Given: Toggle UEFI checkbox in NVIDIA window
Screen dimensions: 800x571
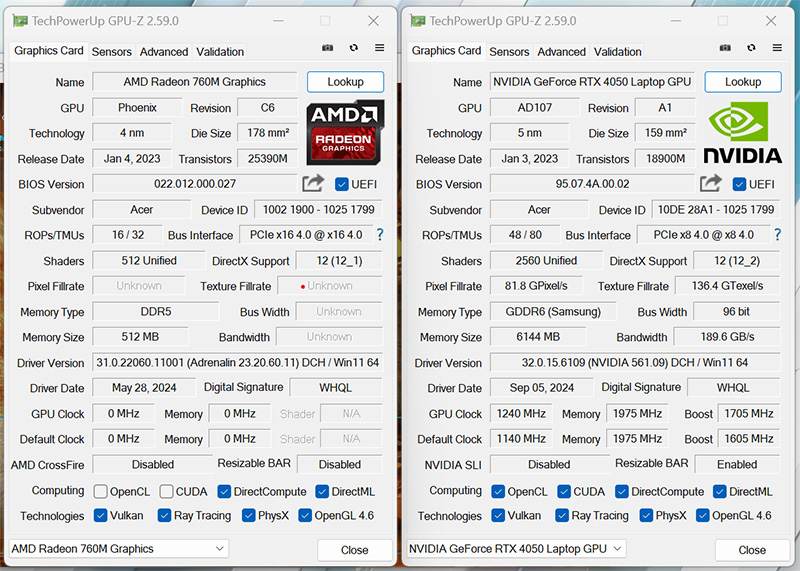Looking at the screenshot, I should [739, 184].
